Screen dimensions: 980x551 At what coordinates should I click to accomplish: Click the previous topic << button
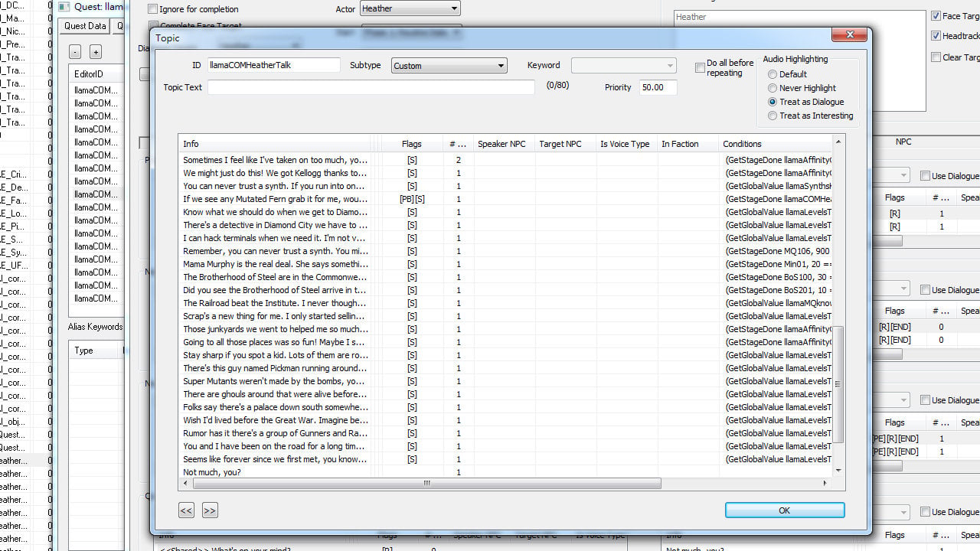(x=186, y=510)
